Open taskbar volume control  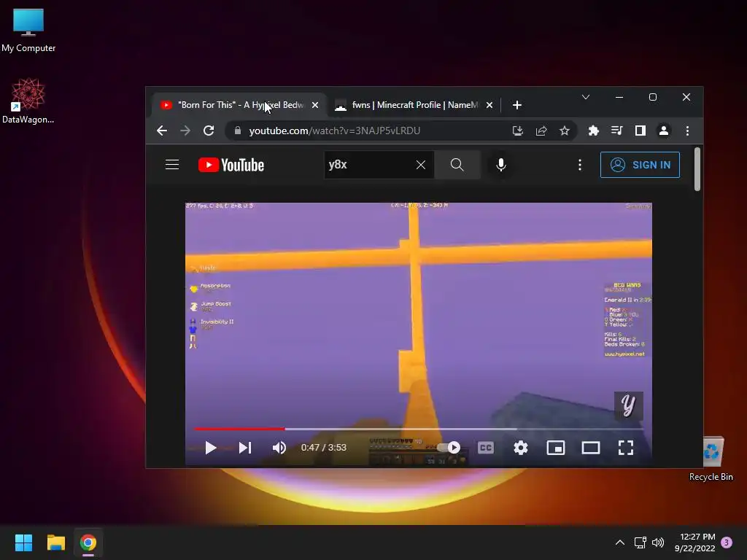click(x=658, y=542)
